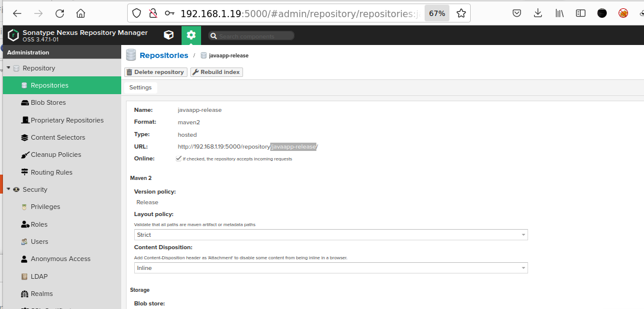Click the javaapp-release Name value

200,110
